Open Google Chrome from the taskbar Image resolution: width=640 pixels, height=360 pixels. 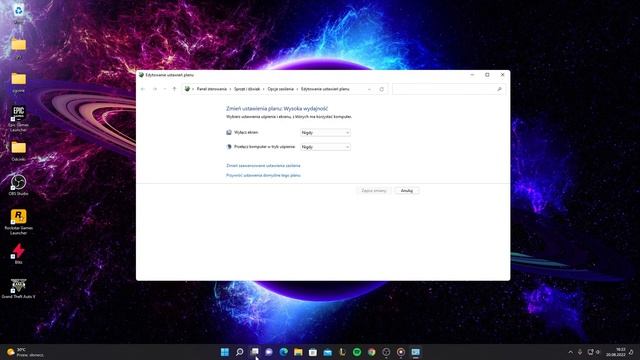[372, 352]
